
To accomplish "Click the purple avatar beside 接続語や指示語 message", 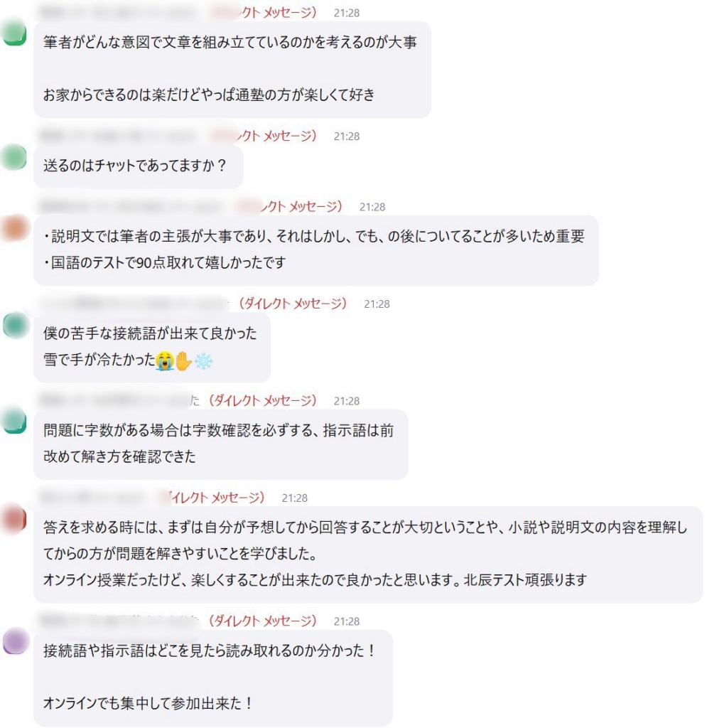I will click(14, 641).
